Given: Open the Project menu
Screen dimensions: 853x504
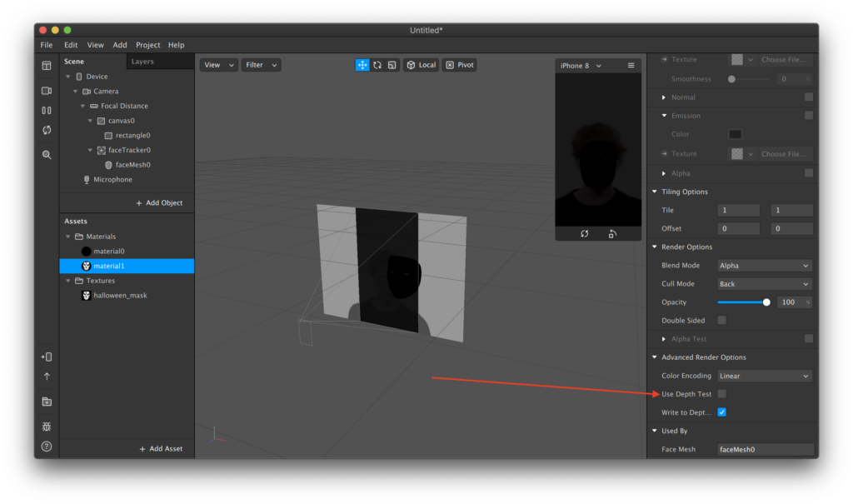Looking at the screenshot, I should point(148,45).
